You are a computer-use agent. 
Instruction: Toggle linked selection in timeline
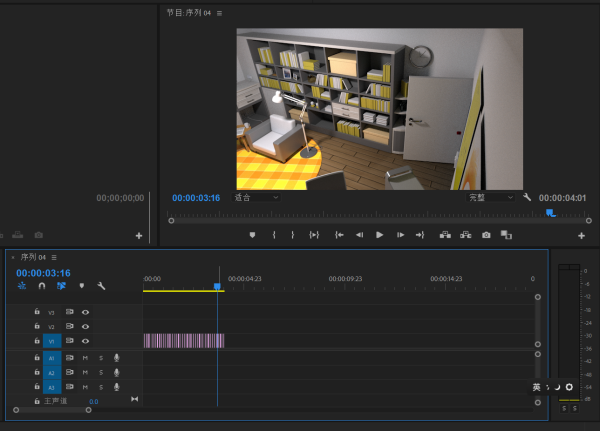pyautogui.click(x=61, y=286)
